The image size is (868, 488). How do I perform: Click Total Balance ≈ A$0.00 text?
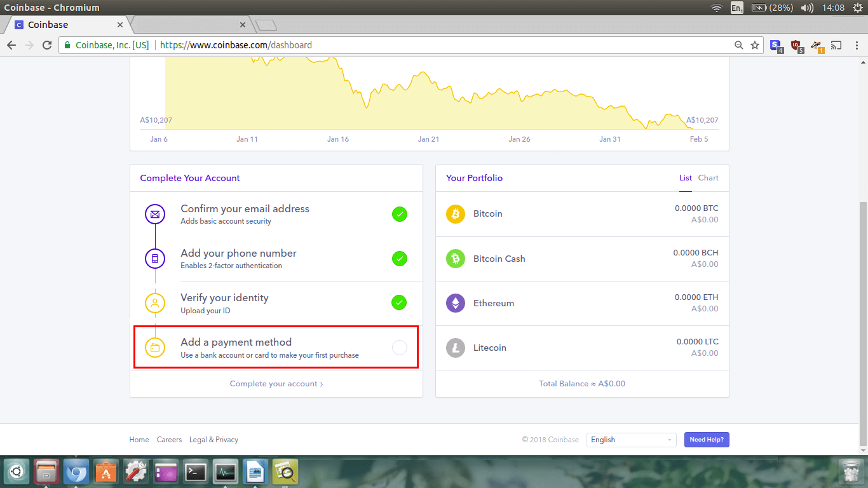(x=582, y=384)
